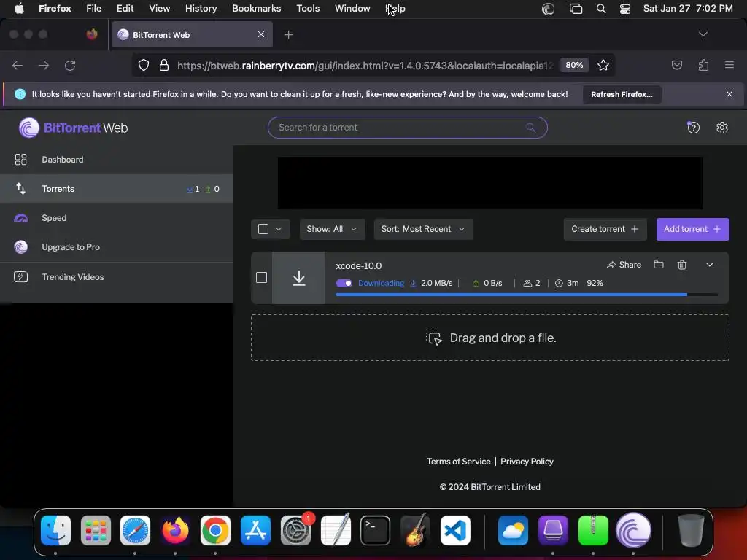Open macOS Control Center icon
The image size is (747, 560).
(624, 9)
